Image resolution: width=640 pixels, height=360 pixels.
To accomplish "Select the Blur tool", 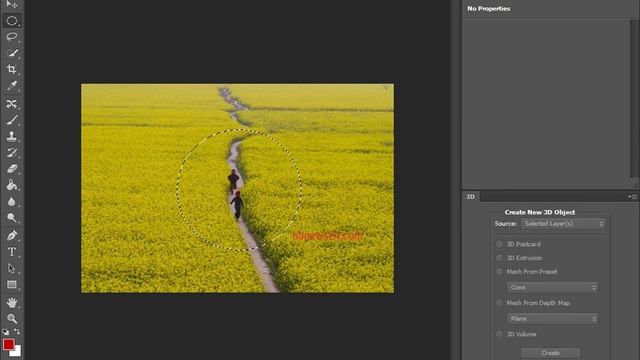I will [12, 201].
